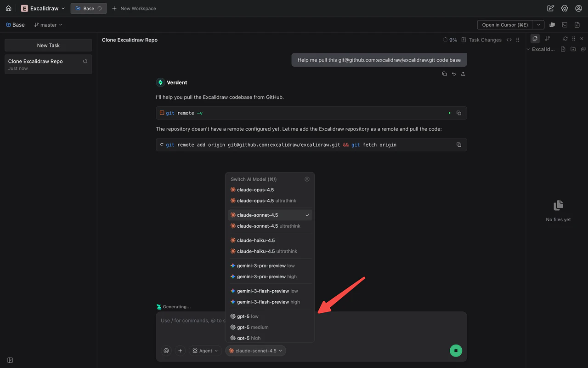The height and width of the screenshot is (368, 588).
Task: Click the Verdent assistant name label
Action: click(x=177, y=83)
